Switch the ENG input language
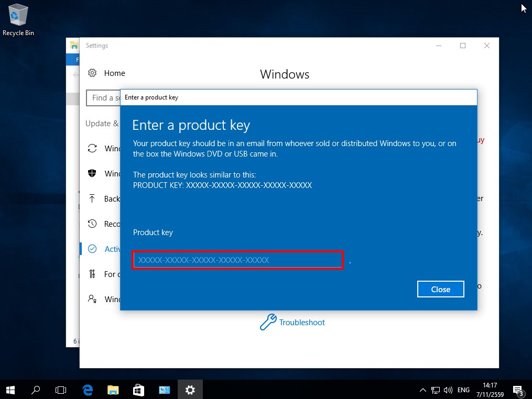 click(x=463, y=390)
